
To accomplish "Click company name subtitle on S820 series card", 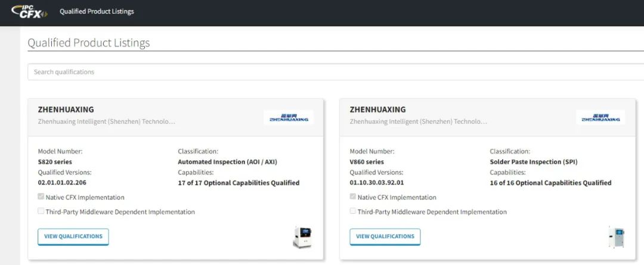I will pyautogui.click(x=106, y=122).
